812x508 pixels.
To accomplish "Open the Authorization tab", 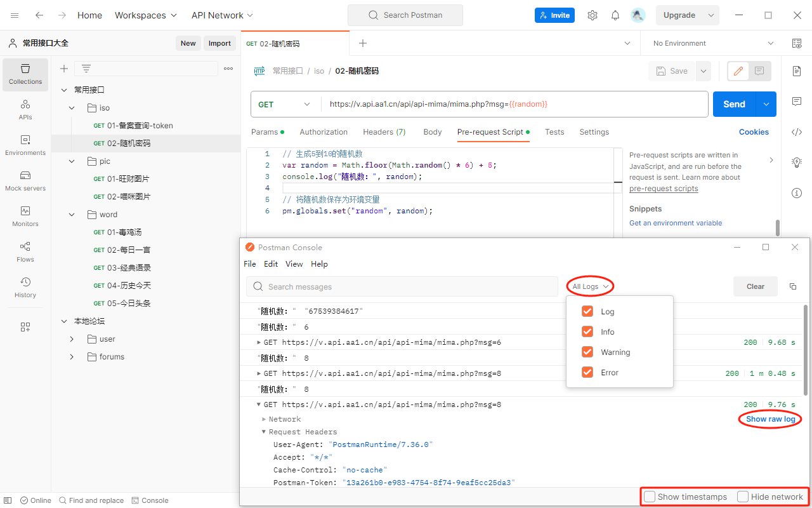I will 324,132.
